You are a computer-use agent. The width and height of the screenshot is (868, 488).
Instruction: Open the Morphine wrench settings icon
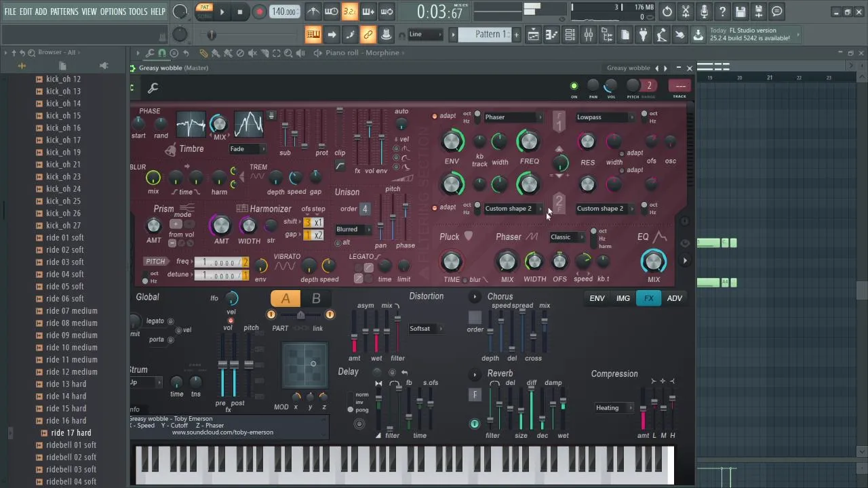[153, 87]
